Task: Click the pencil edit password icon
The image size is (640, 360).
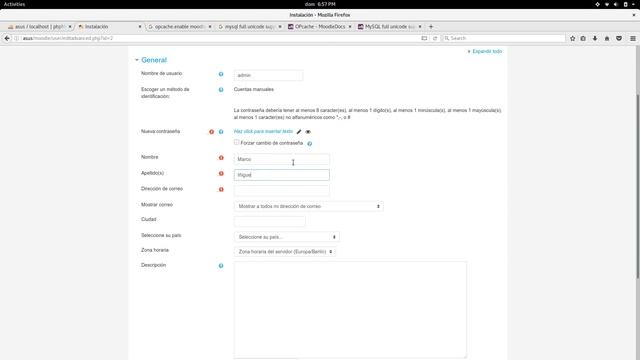Action: (299, 132)
